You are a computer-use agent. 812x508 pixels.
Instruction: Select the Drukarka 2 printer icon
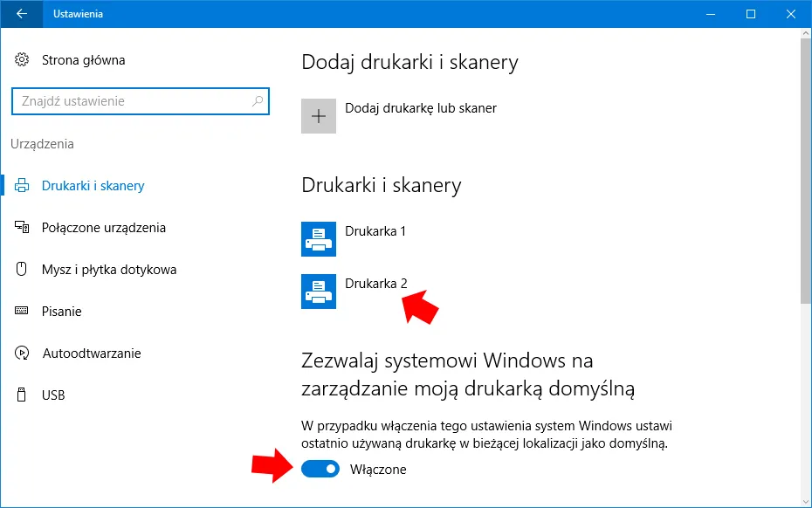click(x=319, y=291)
